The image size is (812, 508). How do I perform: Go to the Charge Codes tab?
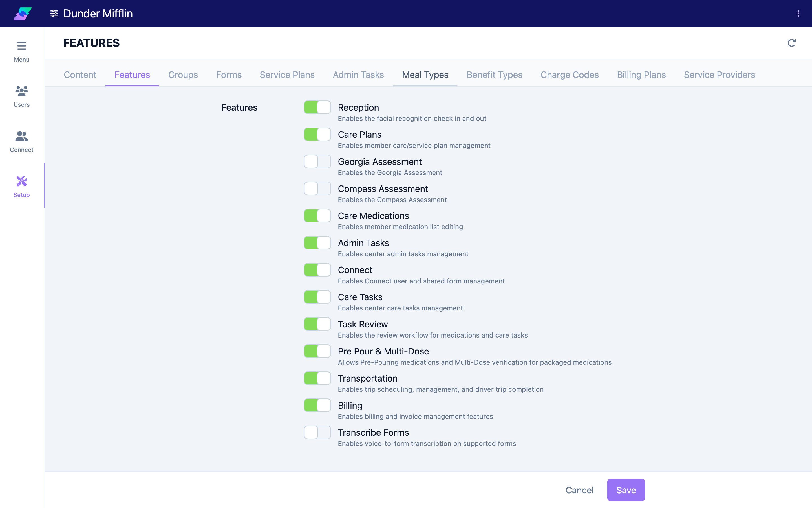570,75
